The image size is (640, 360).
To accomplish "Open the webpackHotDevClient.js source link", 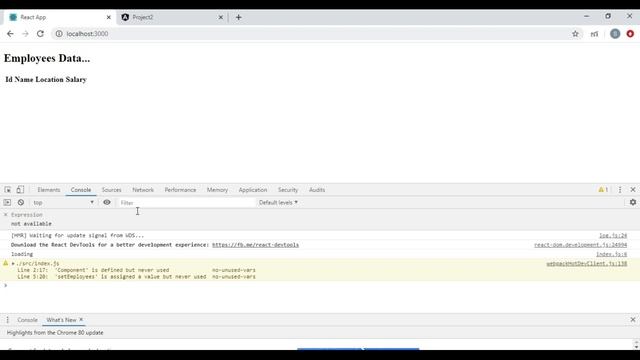I will click(x=587, y=264).
